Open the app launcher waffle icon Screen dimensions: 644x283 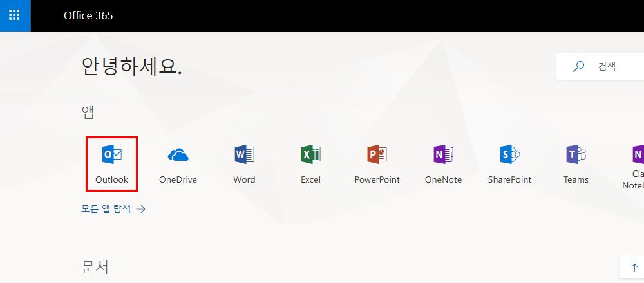(x=15, y=15)
